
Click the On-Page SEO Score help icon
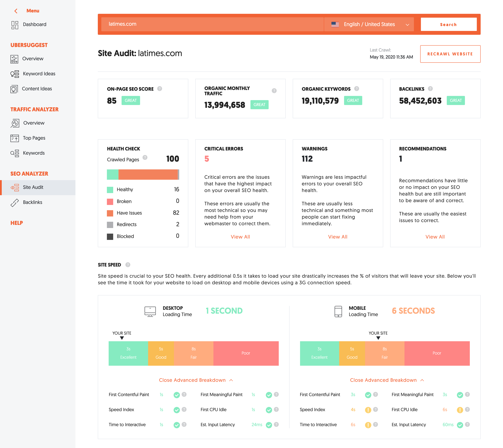pos(160,89)
